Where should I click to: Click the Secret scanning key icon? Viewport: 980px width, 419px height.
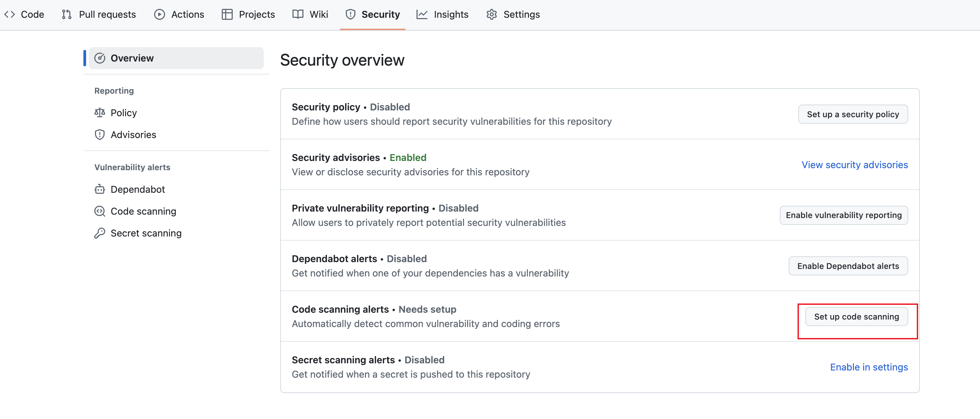(x=100, y=233)
